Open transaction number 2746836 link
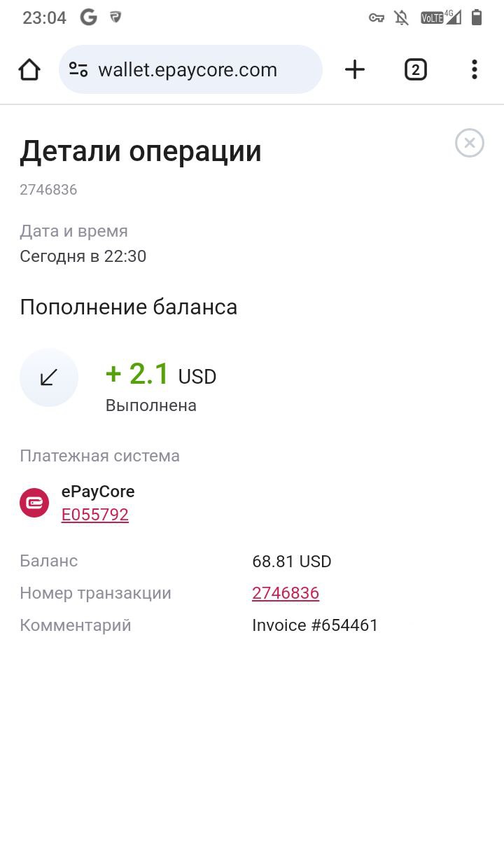504x848 pixels. click(x=286, y=593)
